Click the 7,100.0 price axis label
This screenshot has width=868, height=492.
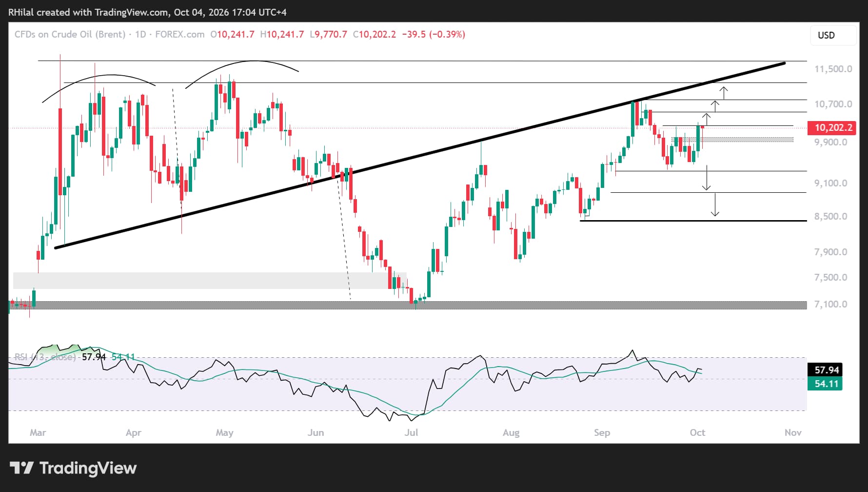click(x=831, y=304)
